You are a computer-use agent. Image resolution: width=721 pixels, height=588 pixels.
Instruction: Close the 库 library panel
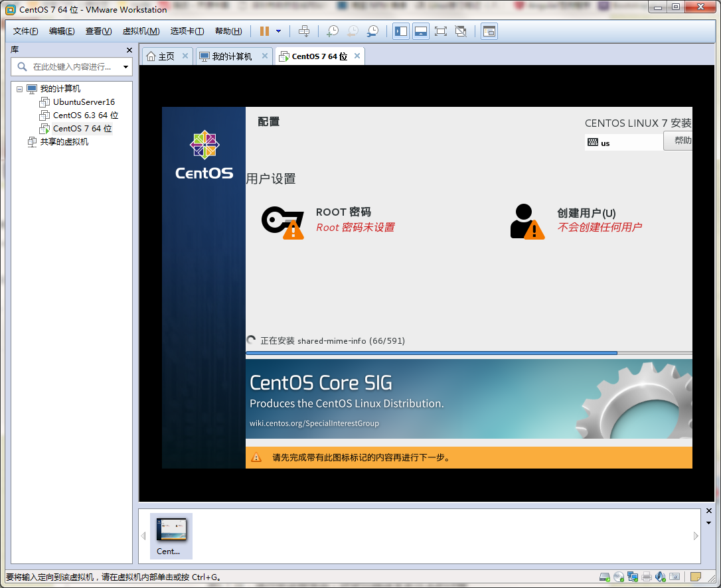[129, 50]
